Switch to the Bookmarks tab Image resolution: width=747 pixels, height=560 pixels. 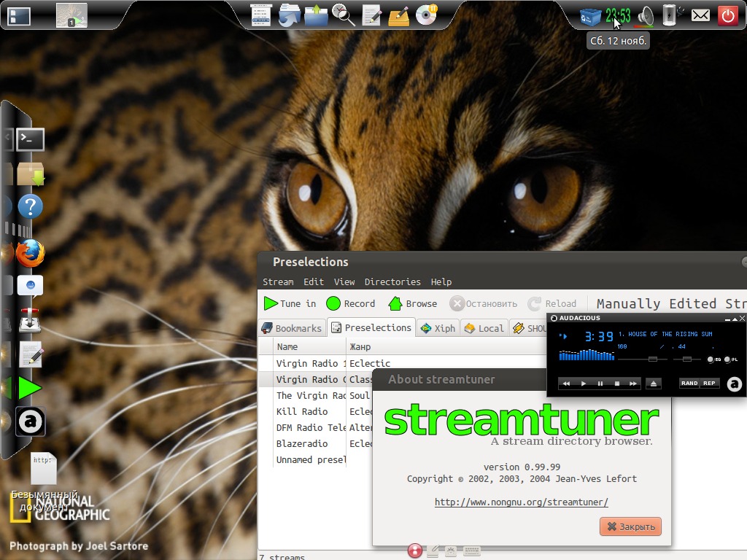(292, 328)
